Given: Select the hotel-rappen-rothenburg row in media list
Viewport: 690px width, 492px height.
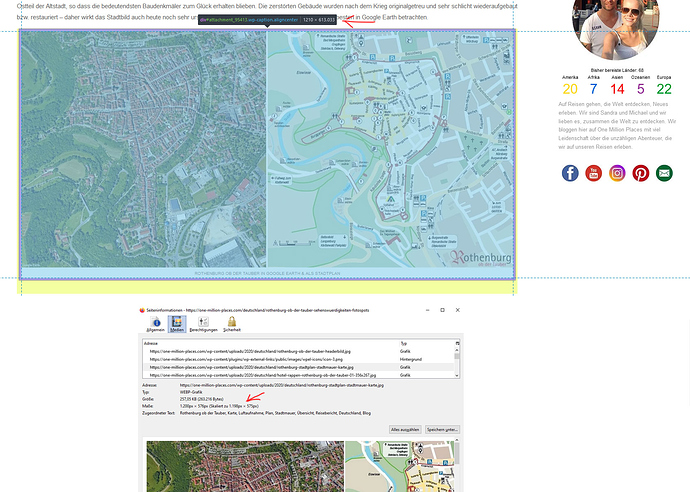Looking at the screenshot, I should 298,375.
